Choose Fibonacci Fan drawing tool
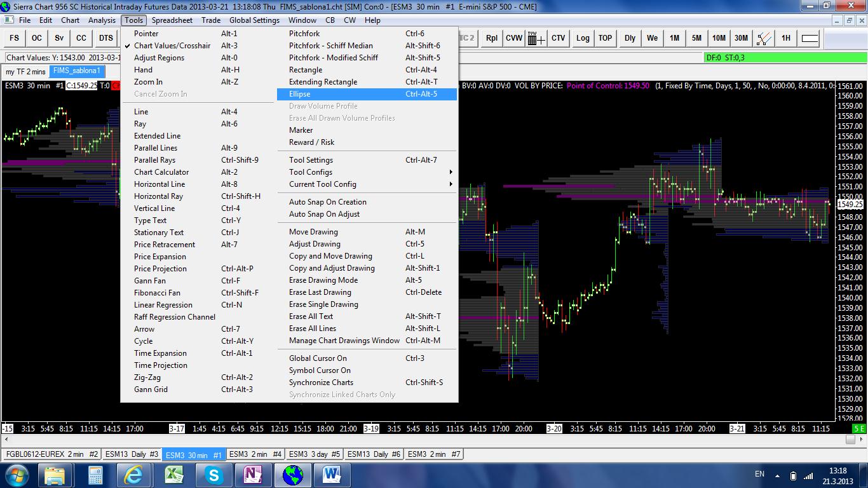868x488 pixels. click(x=157, y=293)
